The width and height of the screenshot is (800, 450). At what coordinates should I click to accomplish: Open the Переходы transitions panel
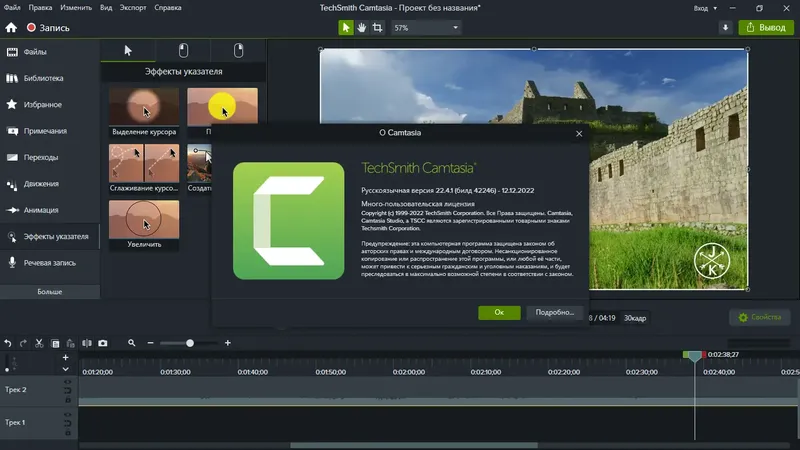(x=49, y=157)
